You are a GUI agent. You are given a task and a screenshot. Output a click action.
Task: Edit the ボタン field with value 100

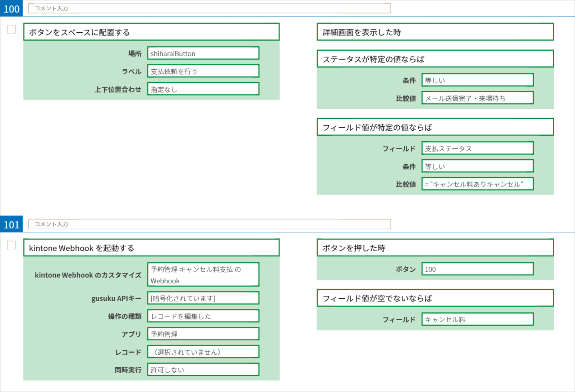click(x=478, y=269)
